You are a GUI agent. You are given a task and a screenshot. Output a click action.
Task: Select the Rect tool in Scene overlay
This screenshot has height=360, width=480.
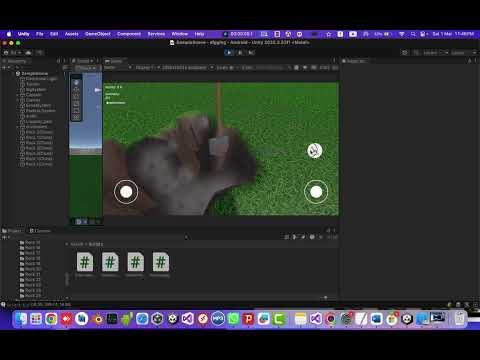pyautogui.click(x=76, y=110)
